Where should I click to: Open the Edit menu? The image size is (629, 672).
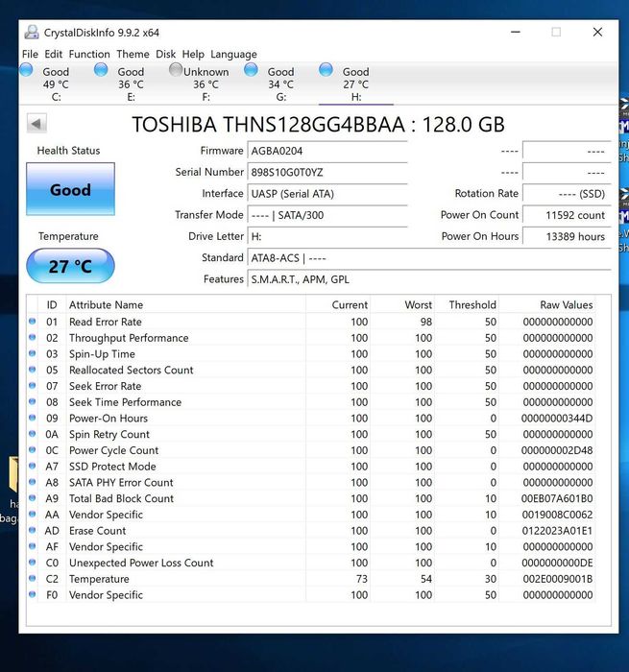click(x=53, y=54)
